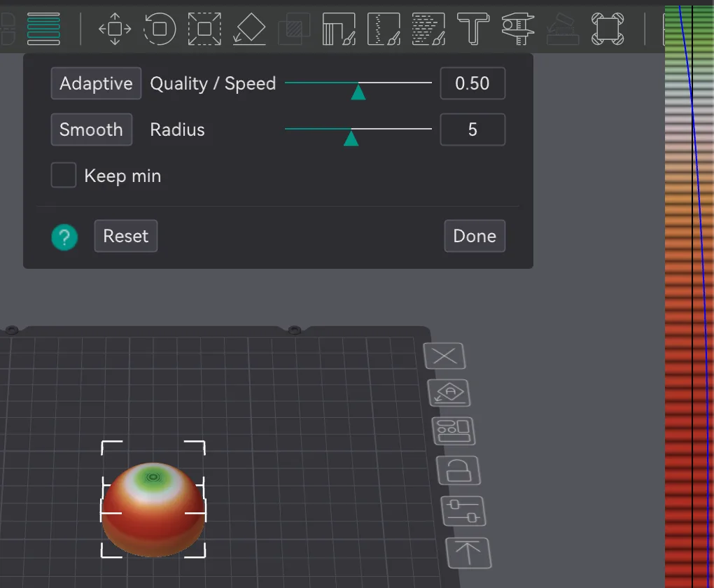Select the sphere model on the plate
Viewport: 714px width, 588px height.
click(153, 510)
